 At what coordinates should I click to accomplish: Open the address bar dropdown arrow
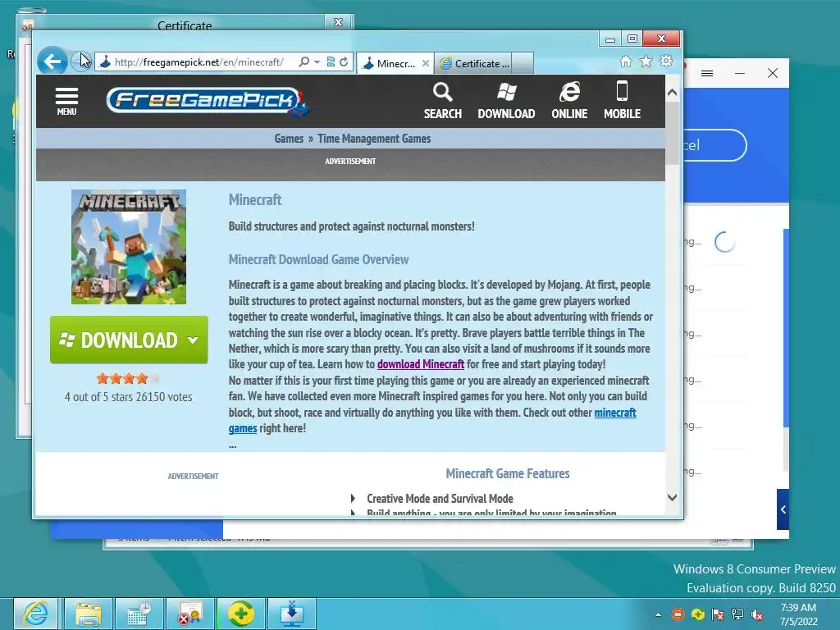pyautogui.click(x=317, y=62)
